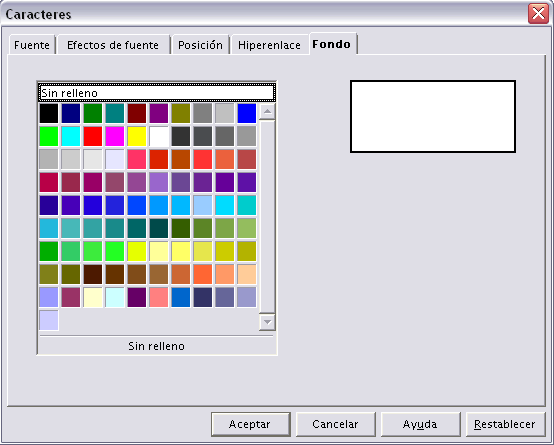Select the light lavender swatch in third row

[x=115, y=159]
